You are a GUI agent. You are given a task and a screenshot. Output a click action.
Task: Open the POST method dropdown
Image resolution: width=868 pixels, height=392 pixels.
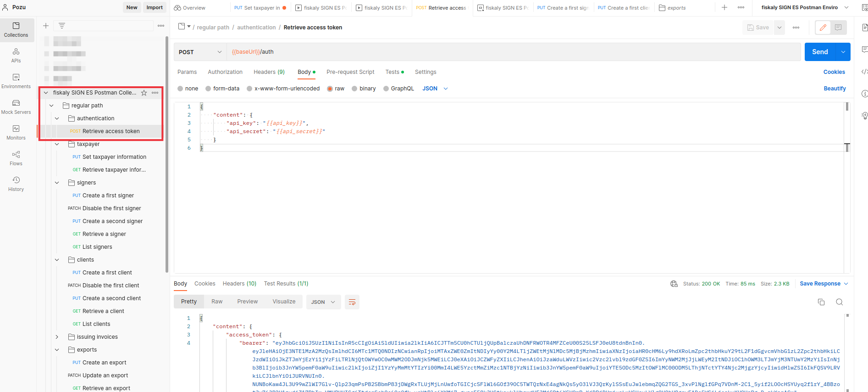[x=200, y=52]
